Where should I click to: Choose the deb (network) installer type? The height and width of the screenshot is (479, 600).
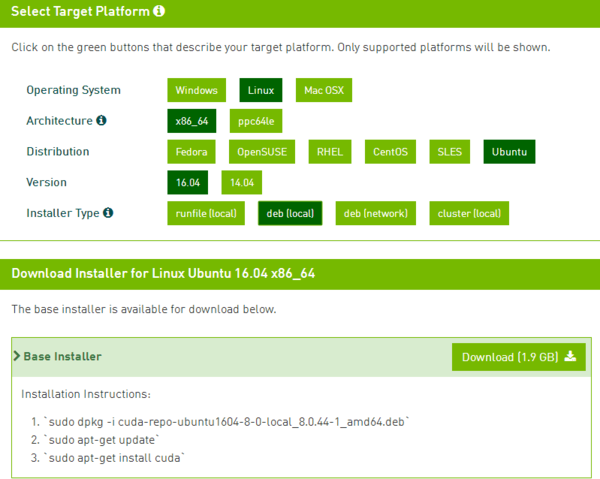tap(376, 213)
